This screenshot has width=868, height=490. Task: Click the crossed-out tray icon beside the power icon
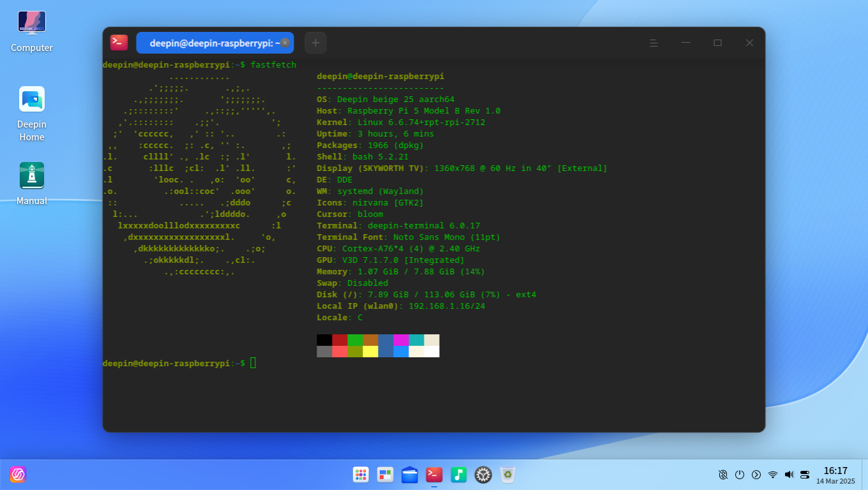(x=723, y=475)
